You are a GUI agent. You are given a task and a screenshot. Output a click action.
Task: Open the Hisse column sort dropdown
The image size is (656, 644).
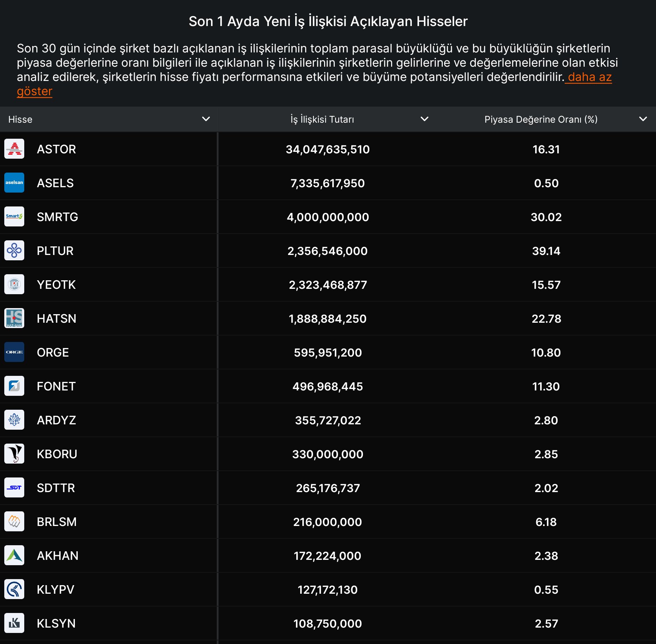point(206,119)
